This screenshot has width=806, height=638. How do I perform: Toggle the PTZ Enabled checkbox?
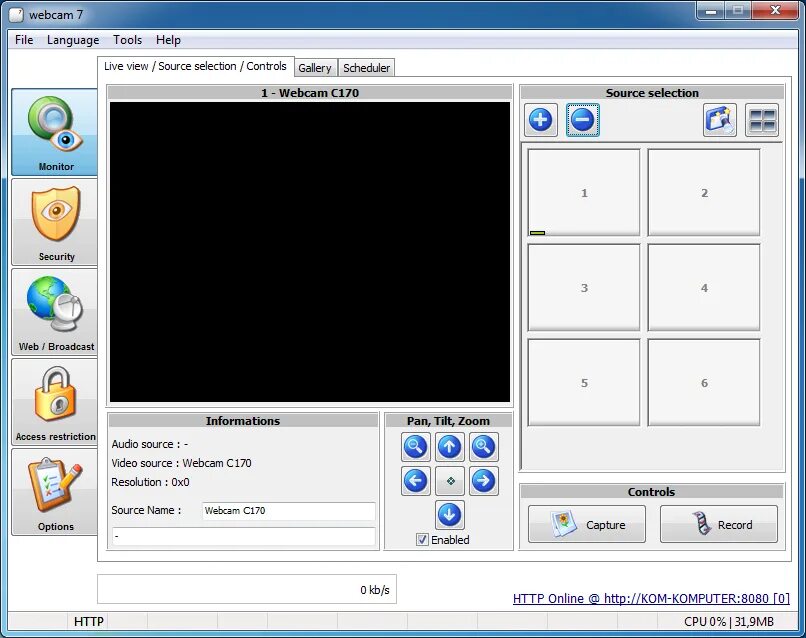pos(422,539)
